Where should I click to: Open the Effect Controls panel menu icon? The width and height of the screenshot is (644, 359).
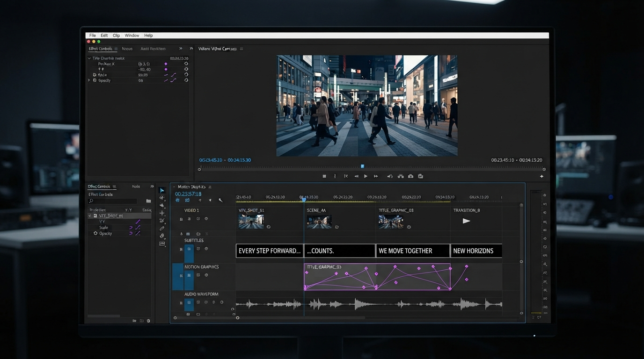click(x=116, y=49)
